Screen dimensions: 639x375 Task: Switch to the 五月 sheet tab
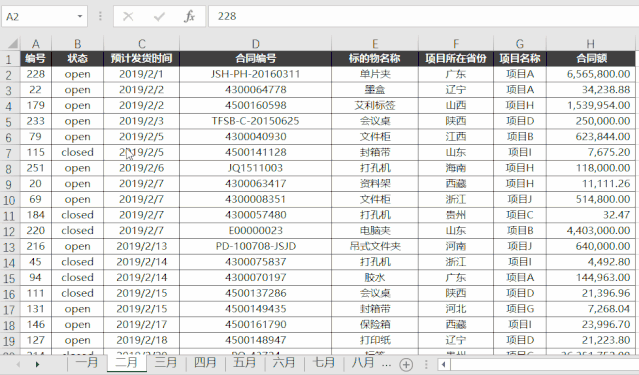coord(245,362)
